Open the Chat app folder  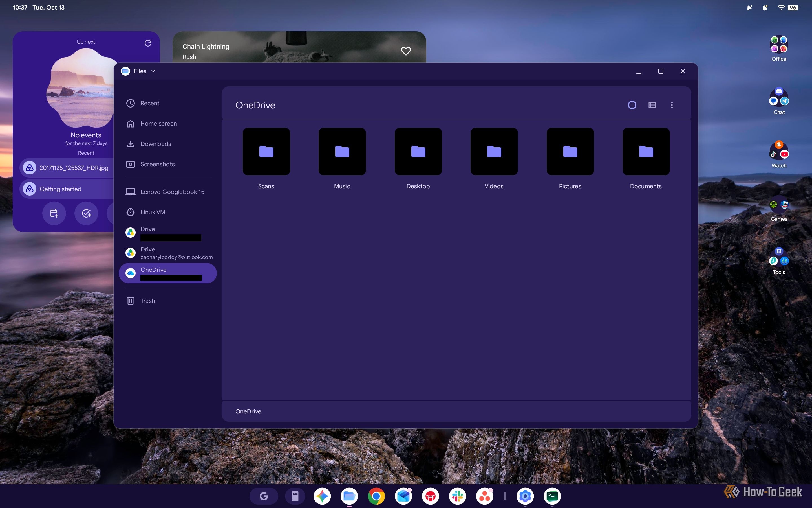[x=779, y=101]
